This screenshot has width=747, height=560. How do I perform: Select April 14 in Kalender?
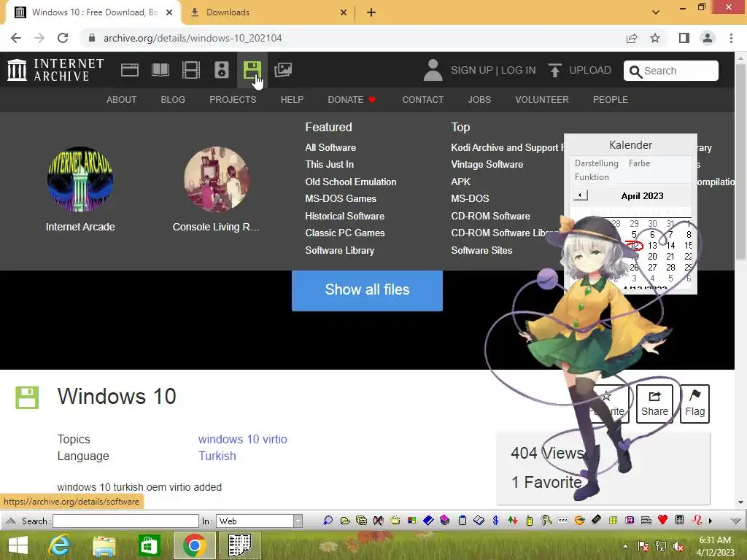coord(670,245)
